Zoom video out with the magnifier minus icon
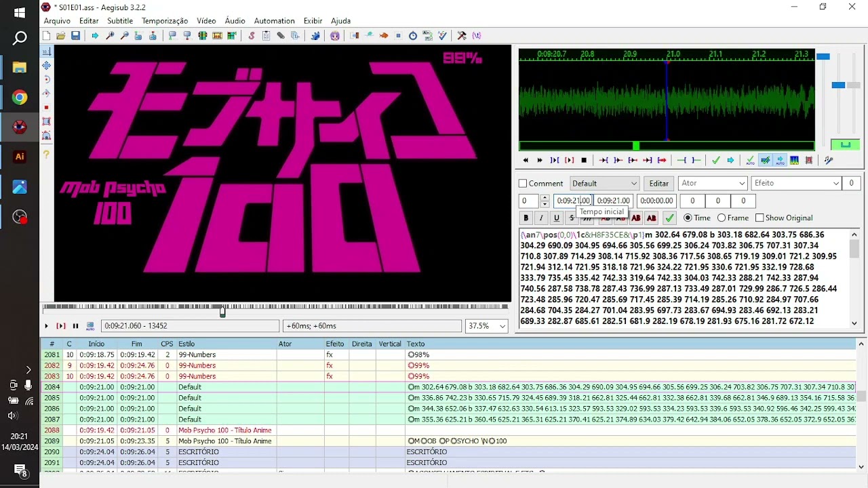 [x=125, y=35]
